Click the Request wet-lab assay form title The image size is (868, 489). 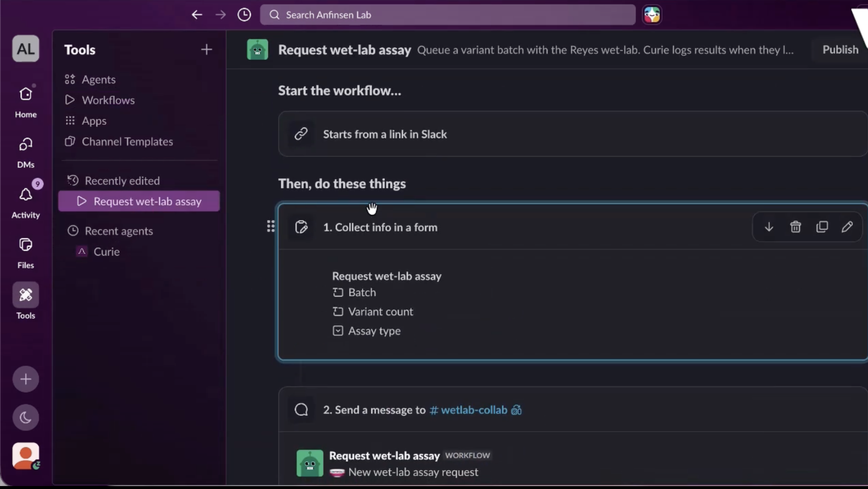tap(386, 276)
